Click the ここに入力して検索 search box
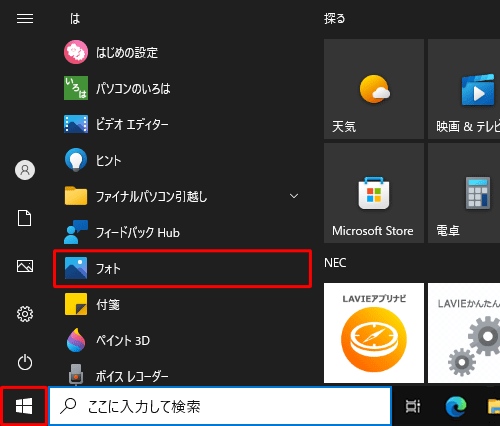 pos(220,406)
